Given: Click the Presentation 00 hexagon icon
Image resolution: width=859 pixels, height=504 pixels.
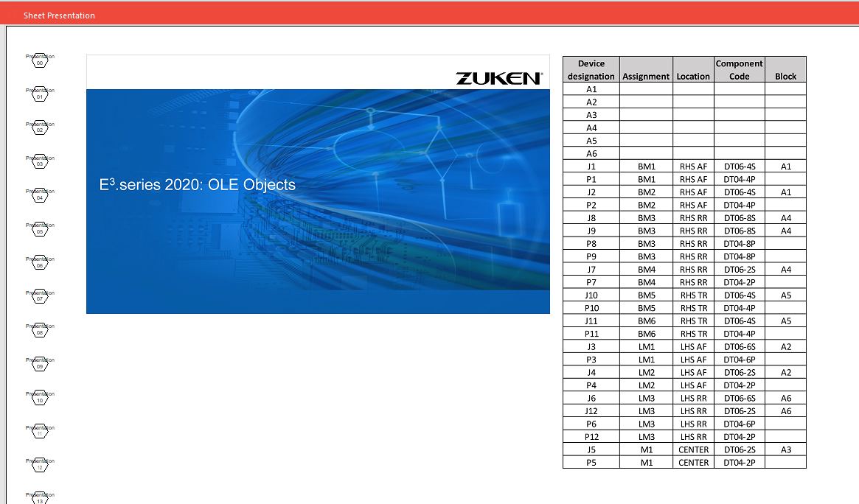Looking at the screenshot, I should click(x=40, y=60).
